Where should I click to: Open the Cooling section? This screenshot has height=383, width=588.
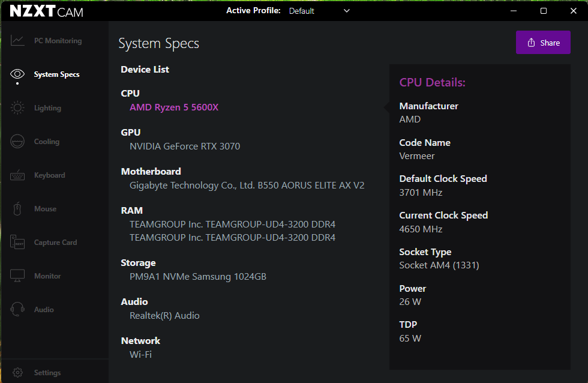[x=47, y=142]
